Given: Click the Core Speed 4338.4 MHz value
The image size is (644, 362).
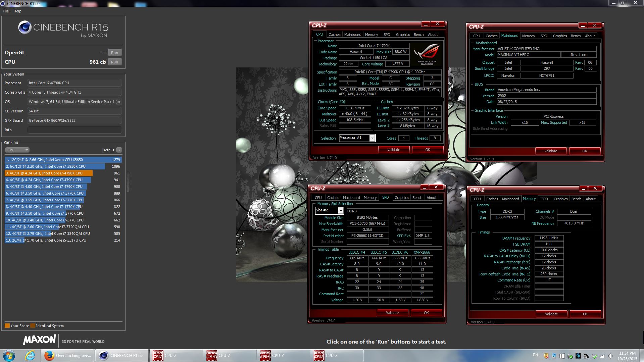Looking at the screenshot, I should pyautogui.click(x=355, y=108).
